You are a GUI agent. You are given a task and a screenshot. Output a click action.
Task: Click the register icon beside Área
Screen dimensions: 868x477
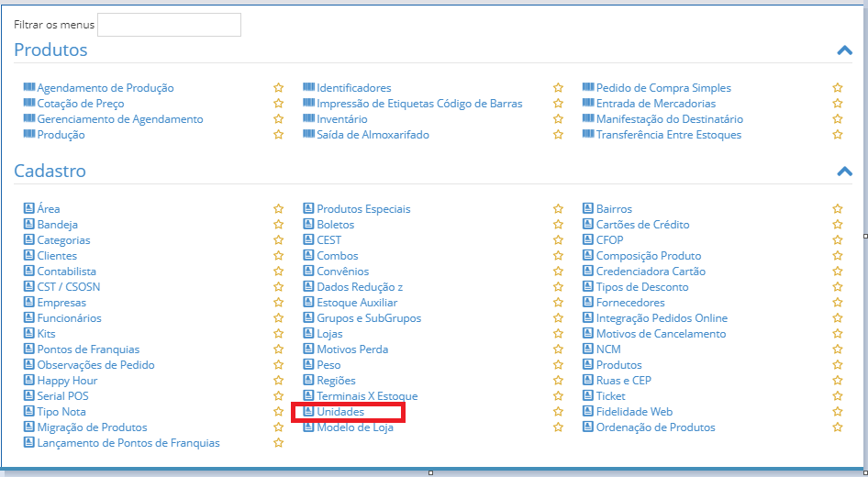pos(29,208)
